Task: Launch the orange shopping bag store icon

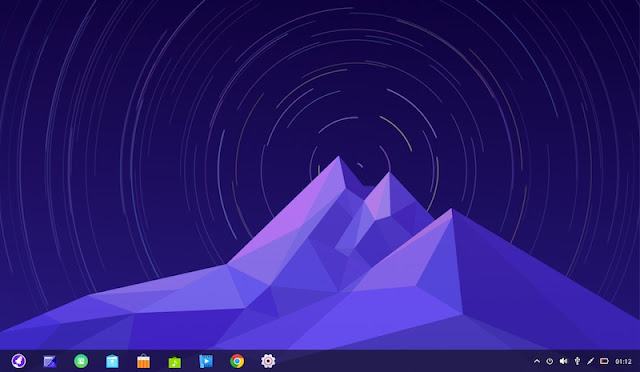Action: pyautogui.click(x=143, y=361)
